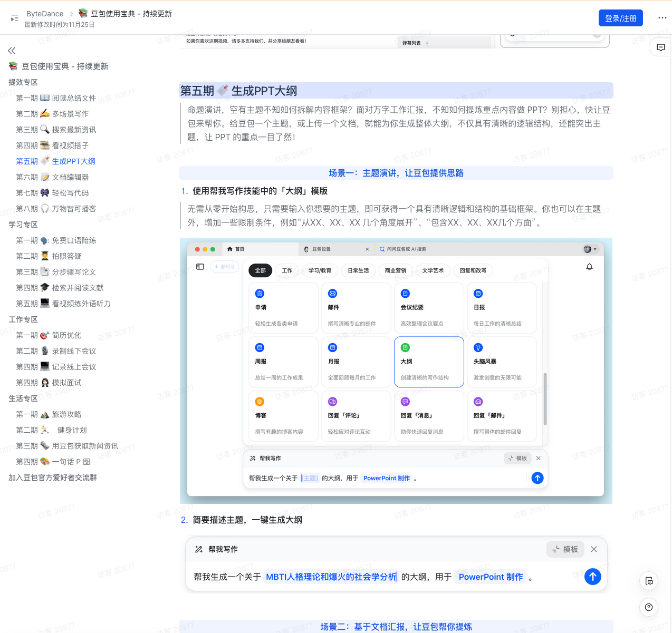672x633 pixels.
Task: Click the document copy icon above help
Action: tap(649, 581)
